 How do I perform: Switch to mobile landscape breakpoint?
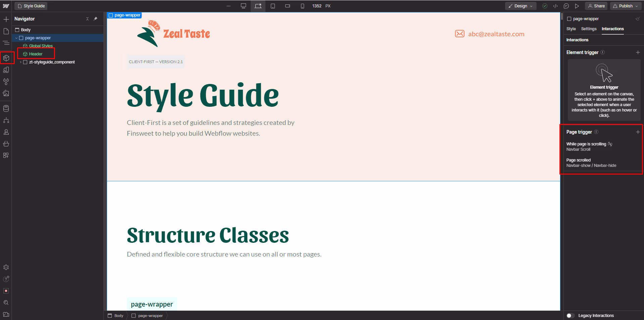[288, 6]
